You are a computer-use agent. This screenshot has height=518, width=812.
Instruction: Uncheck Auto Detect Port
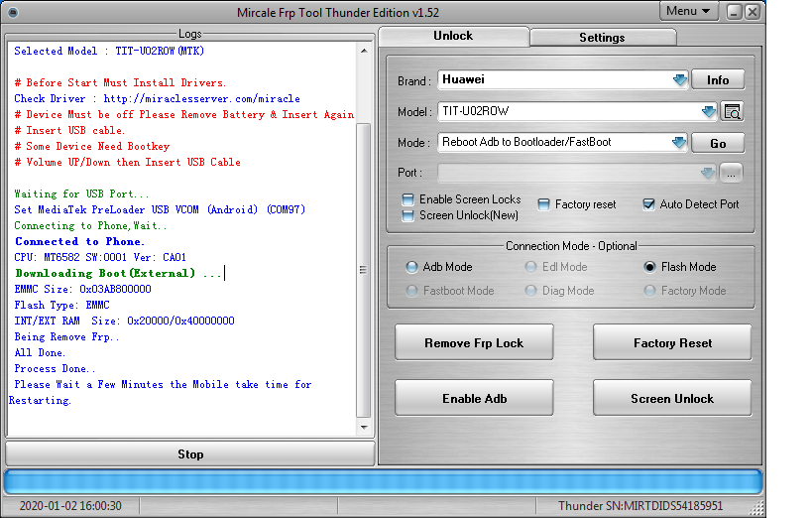(648, 204)
